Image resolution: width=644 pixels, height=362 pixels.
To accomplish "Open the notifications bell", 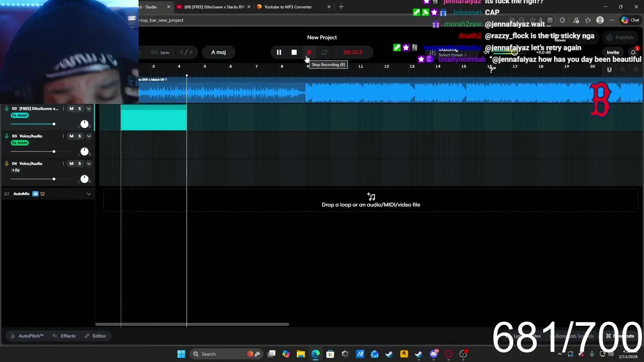I will pos(633,52).
